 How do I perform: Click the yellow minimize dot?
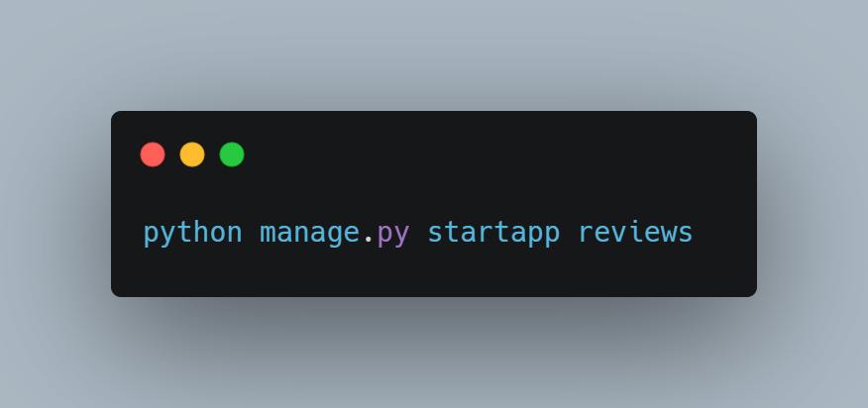click(192, 154)
